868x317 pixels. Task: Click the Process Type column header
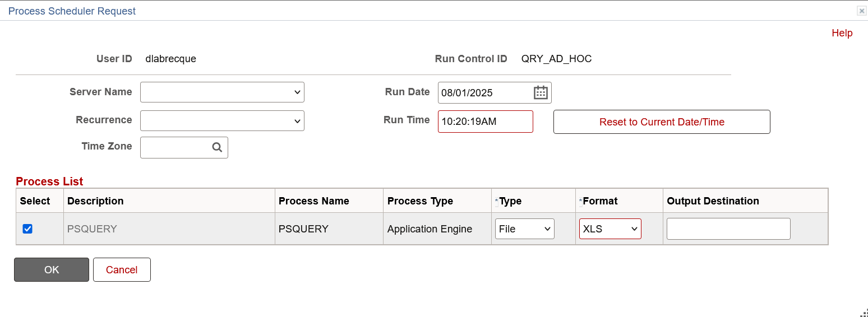click(x=420, y=201)
